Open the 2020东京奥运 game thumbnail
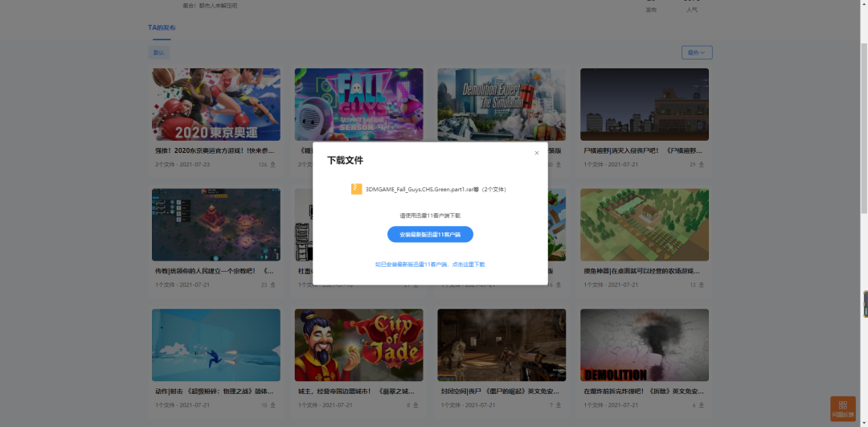This screenshot has height=427, width=868. click(215, 105)
